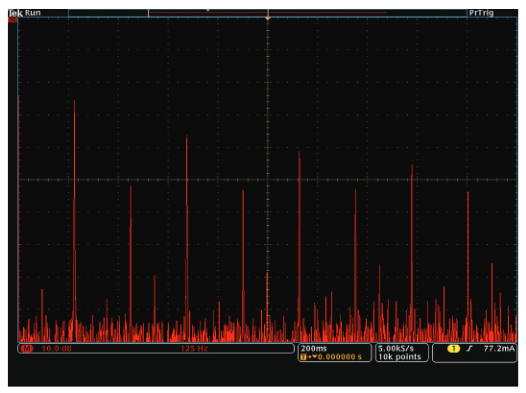The image size is (526, 393).
Task: Click the rising edge trigger slope icon
Action: (469, 349)
